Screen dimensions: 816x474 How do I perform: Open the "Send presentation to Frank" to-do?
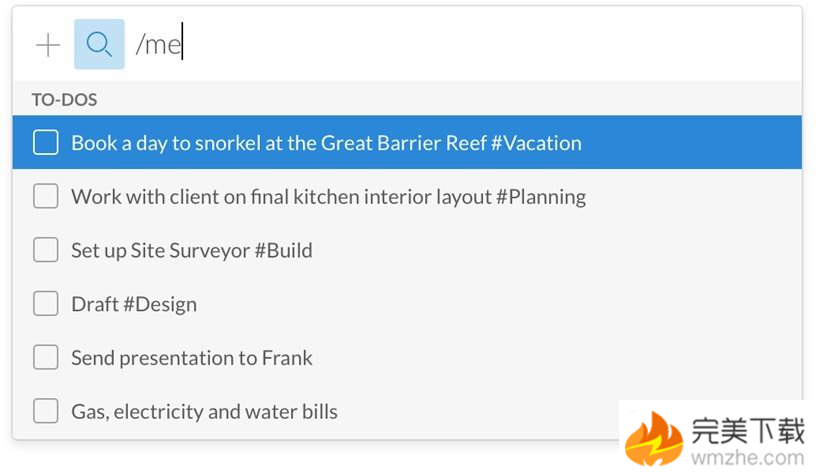point(192,358)
